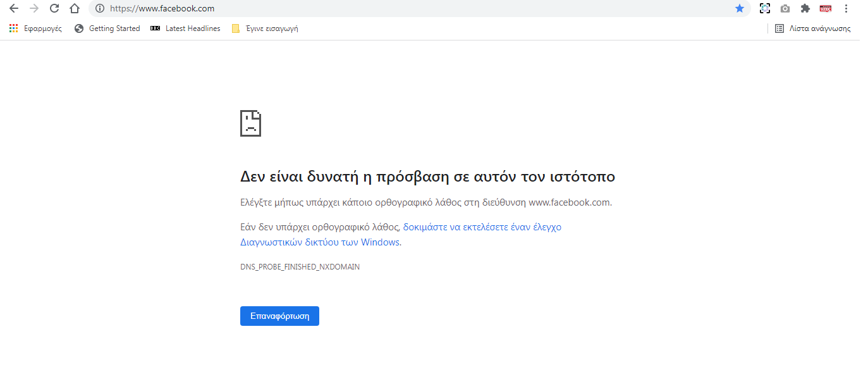
Task: Click the forward navigation arrow
Action: 34,8
